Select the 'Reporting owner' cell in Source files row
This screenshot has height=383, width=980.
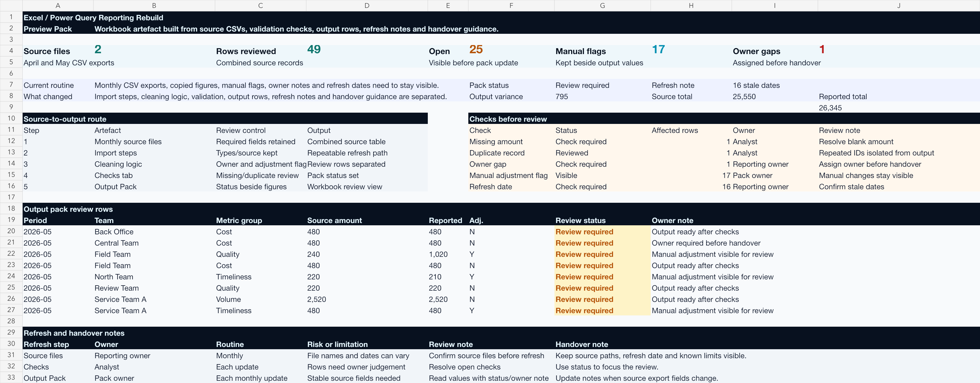point(122,356)
